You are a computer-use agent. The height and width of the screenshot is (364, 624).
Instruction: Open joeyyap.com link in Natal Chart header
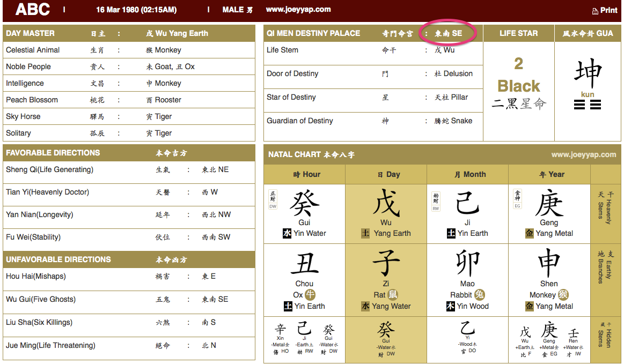pos(583,154)
